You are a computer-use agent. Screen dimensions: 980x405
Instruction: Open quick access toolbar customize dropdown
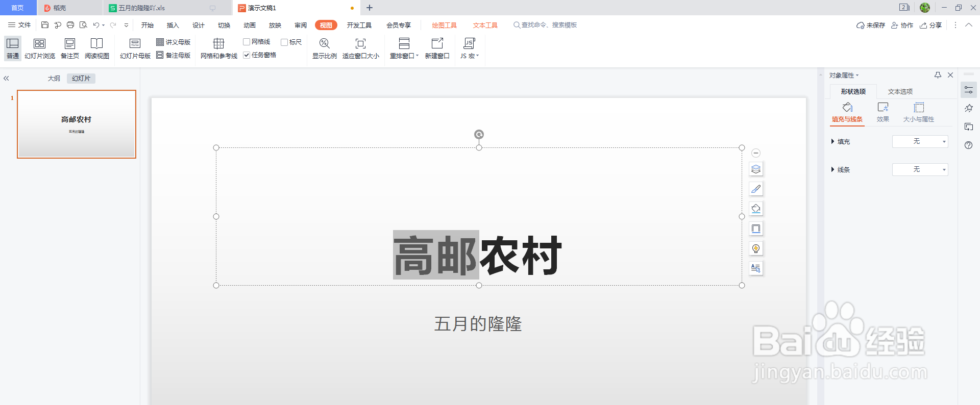click(126, 25)
